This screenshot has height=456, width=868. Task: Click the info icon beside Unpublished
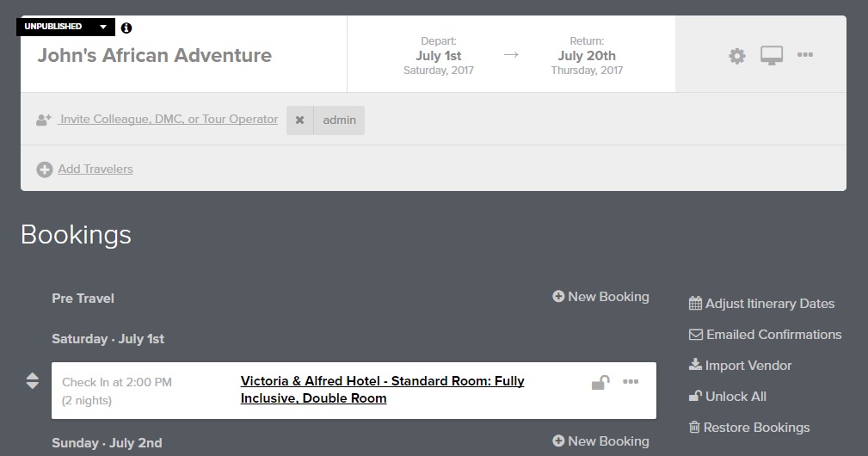pos(126,28)
